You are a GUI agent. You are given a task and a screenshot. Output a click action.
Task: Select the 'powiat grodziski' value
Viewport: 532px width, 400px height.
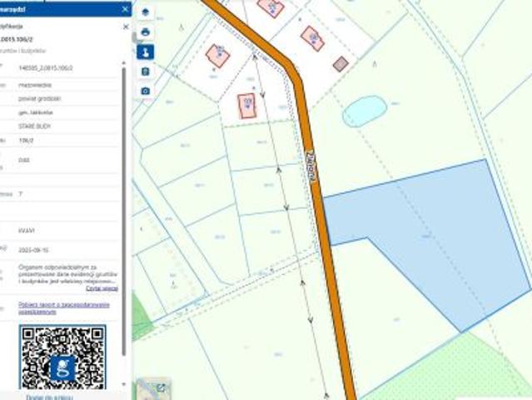39,98
